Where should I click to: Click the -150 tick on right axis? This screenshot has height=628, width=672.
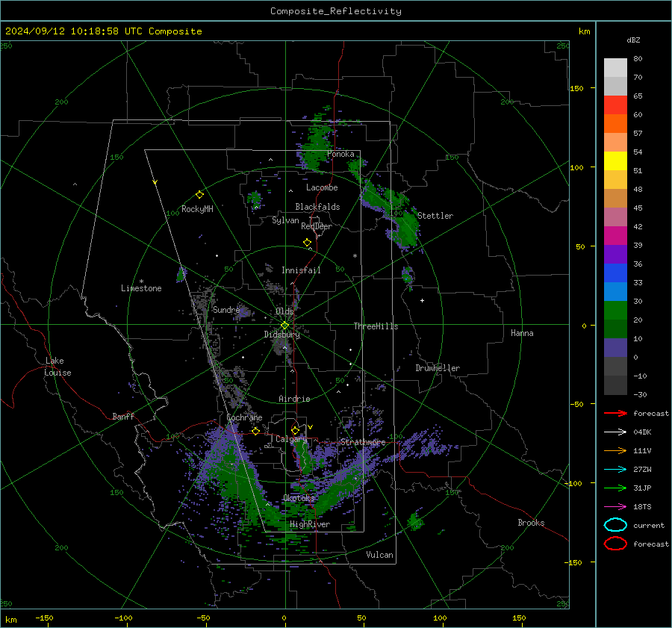point(572,562)
